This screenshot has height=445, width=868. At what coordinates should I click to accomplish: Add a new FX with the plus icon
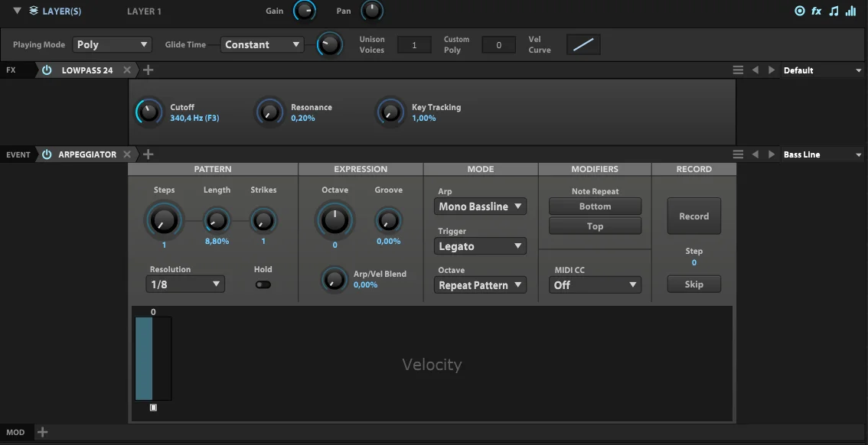pos(148,70)
